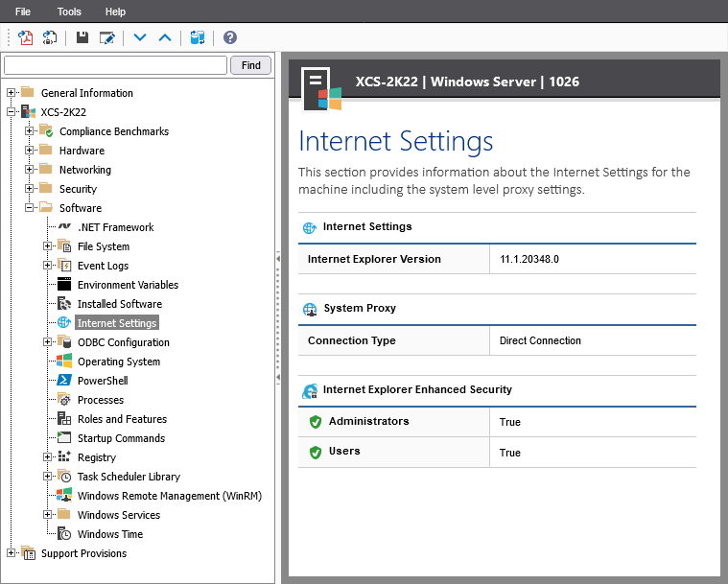This screenshot has width=728, height=584.
Task: Expand the ODBC Configuration node
Action: coord(47,341)
